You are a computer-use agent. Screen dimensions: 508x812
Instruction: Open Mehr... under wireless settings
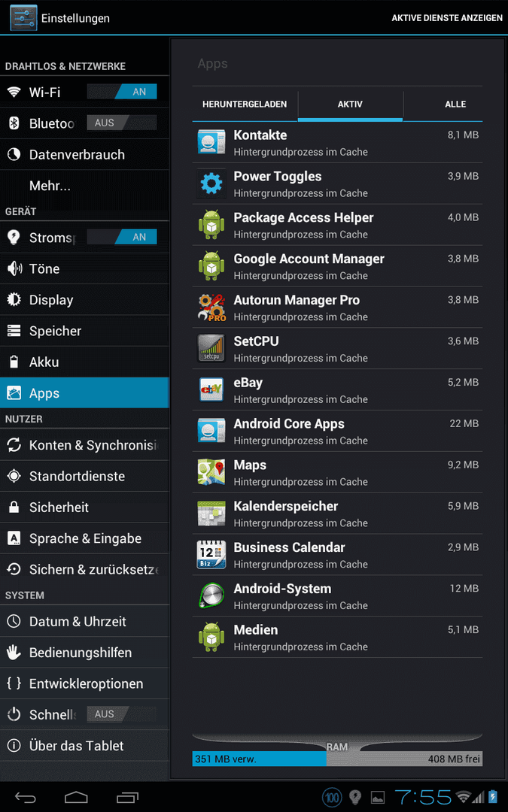tap(84, 186)
